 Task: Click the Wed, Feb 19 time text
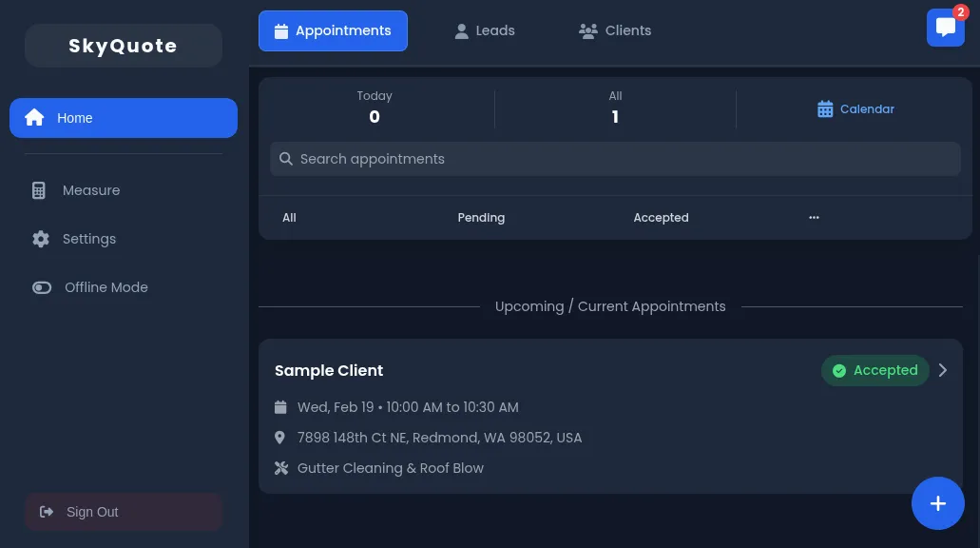coord(408,407)
